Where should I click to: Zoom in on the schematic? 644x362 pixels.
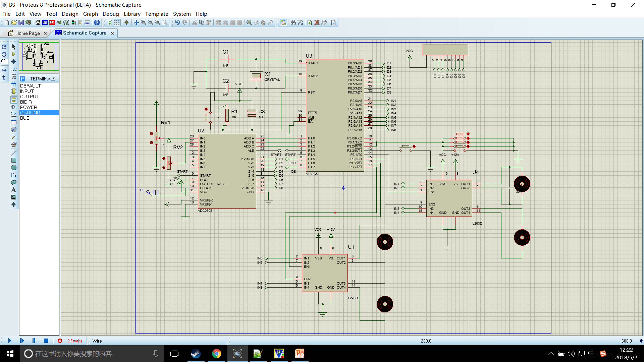tap(143, 22)
